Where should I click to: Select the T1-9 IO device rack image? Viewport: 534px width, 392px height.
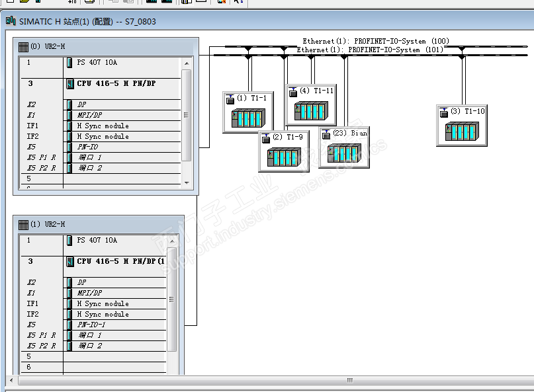(x=284, y=157)
